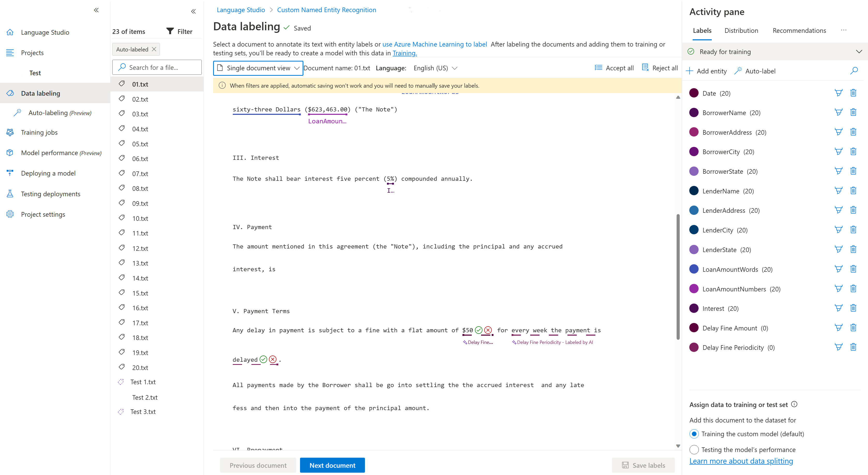Click the search magnifier in Activity pane

click(x=854, y=71)
